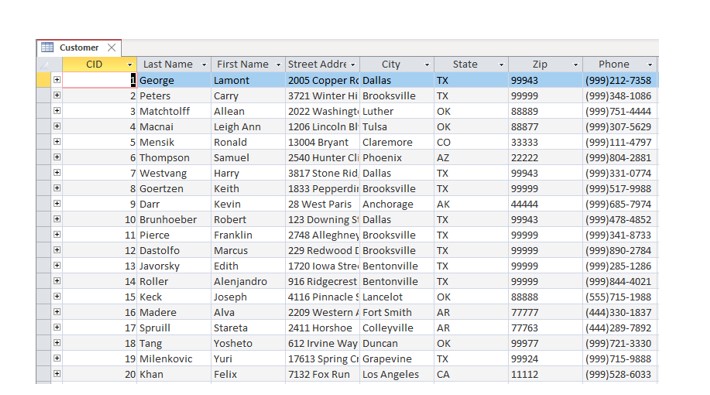Click the zip cell '77763'
Screen dimensions: 710x395
coord(546,328)
